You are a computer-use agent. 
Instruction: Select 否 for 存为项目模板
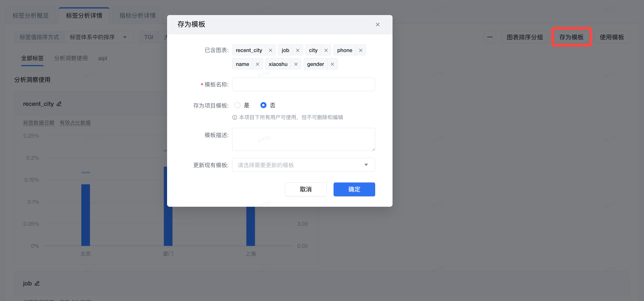263,105
